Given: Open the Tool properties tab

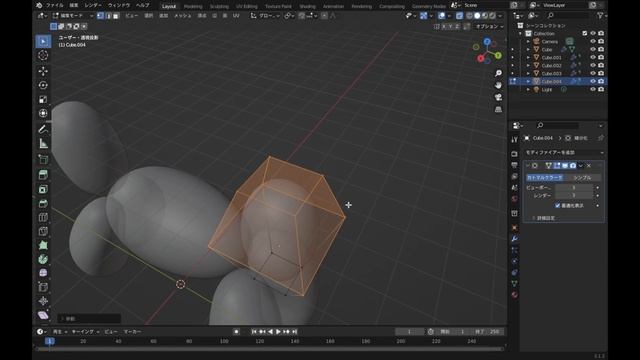Looking at the screenshot, I should tap(514, 140).
